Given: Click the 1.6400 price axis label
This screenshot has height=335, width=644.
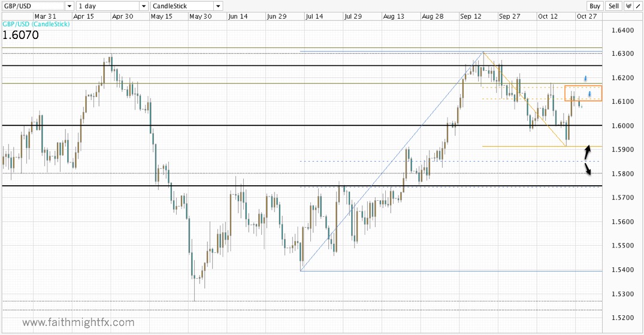Looking at the screenshot, I should point(622,31).
